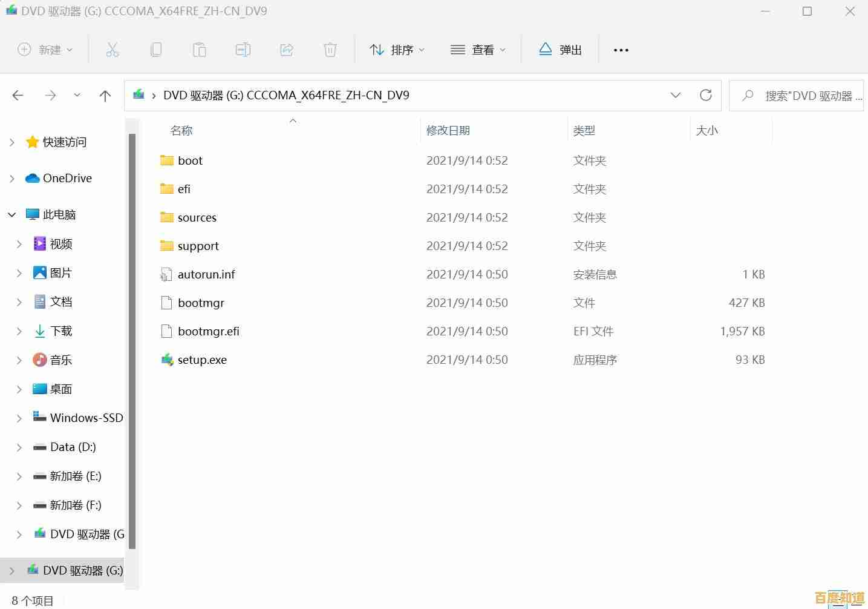Navigate back with the back arrow

click(x=18, y=95)
